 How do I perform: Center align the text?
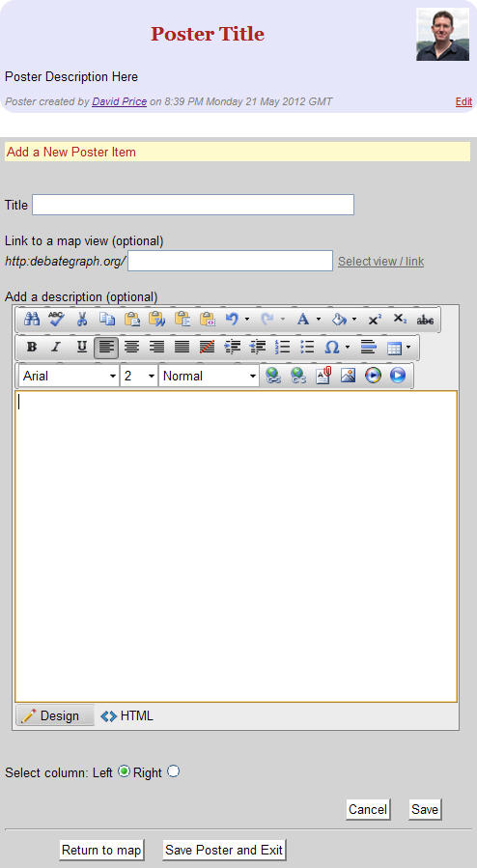point(131,347)
